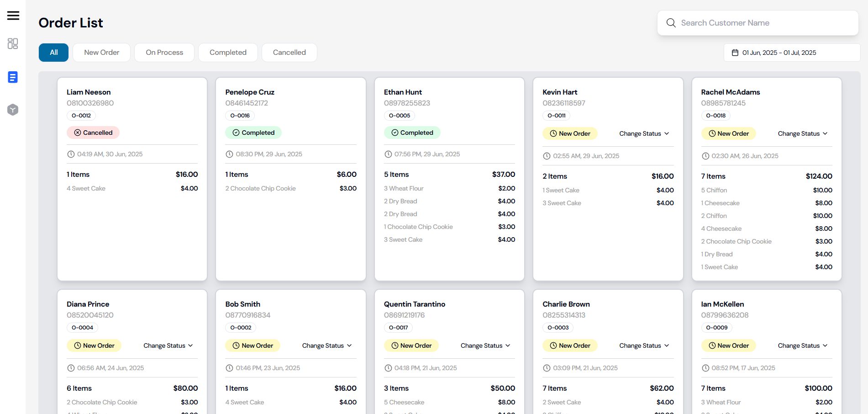Screen dimensions: 868x414
Task: Click the clock icon beside 02:30 AM, 26 Jun
Action: 705,156
